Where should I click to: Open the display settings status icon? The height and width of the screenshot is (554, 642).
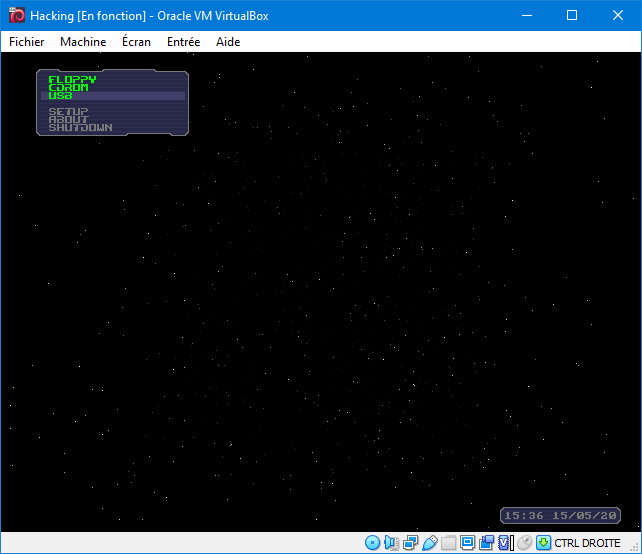pos(468,543)
